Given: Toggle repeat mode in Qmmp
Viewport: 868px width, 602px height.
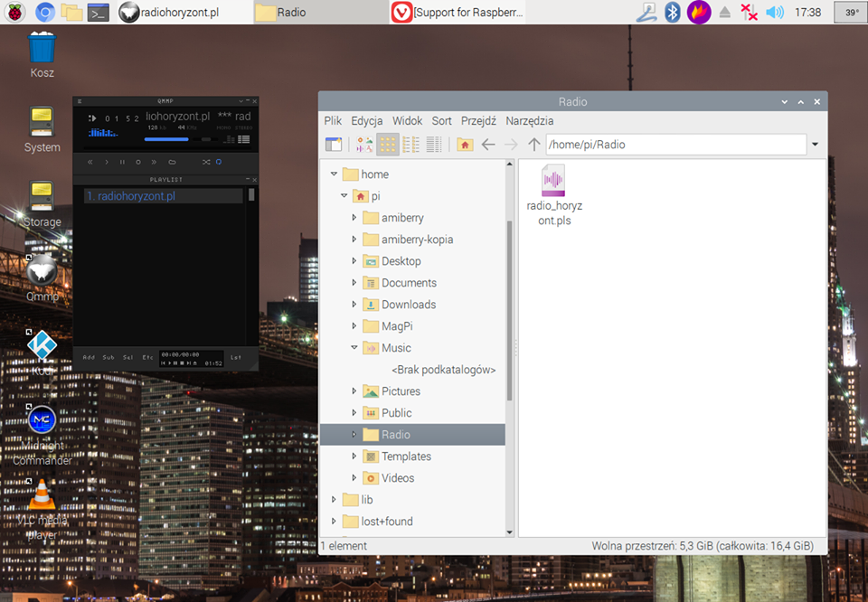Looking at the screenshot, I should (218, 162).
